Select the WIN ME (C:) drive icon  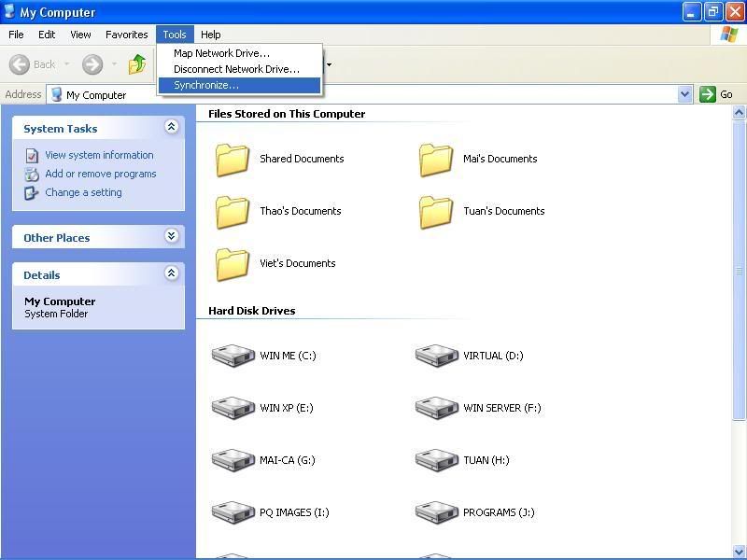click(233, 356)
